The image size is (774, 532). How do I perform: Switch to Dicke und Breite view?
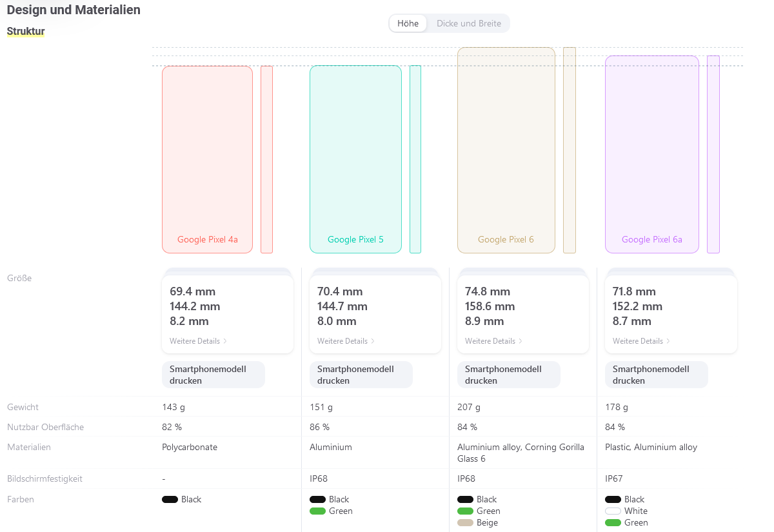pos(469,23)
